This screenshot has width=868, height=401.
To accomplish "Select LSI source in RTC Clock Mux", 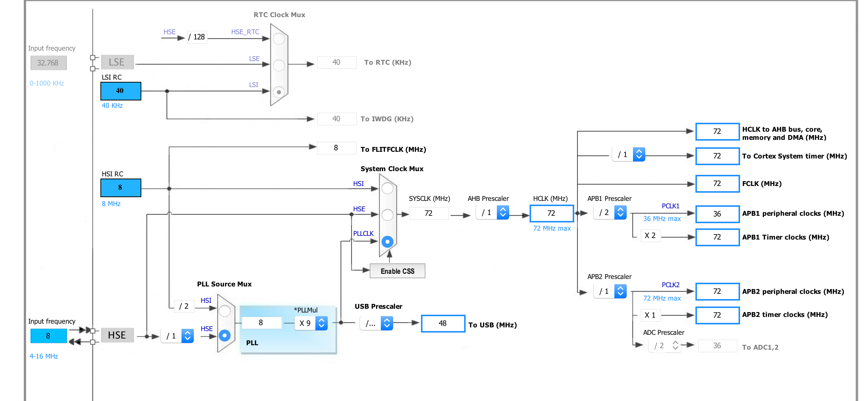I will (279, 92).
